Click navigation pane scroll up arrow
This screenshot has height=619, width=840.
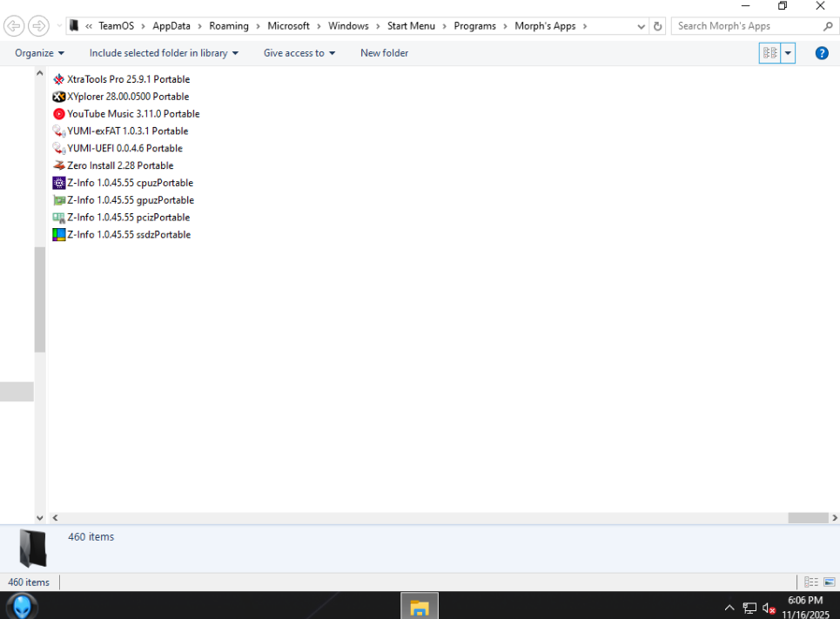pyautogui.click(x=40, y=73)
